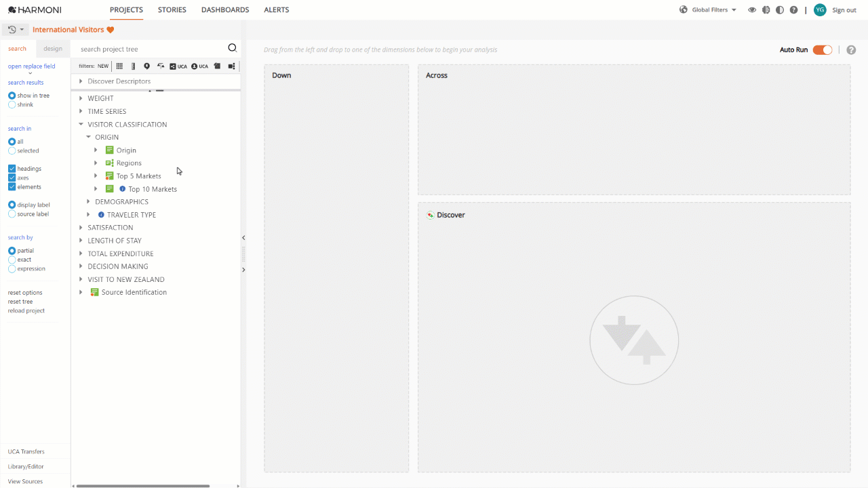Screen dimensions: 868x488
Task: Open UCA Transfers
Action: 26,451
